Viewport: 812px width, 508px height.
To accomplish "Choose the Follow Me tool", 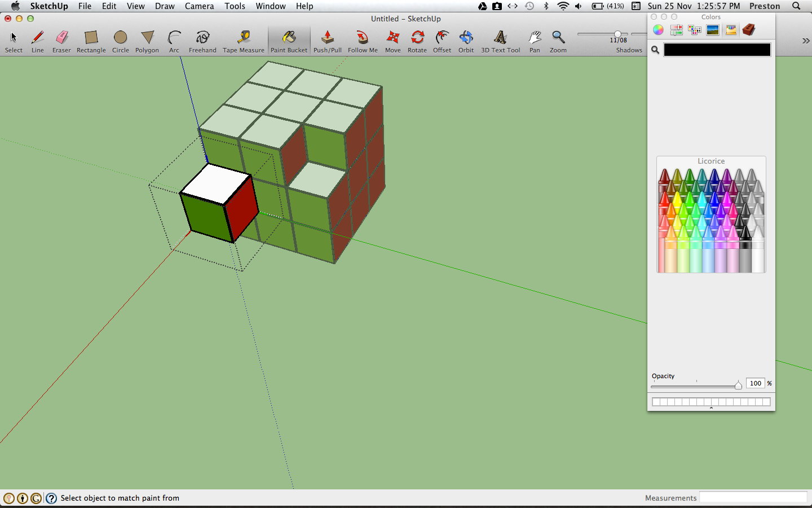I will coord(362,37).
